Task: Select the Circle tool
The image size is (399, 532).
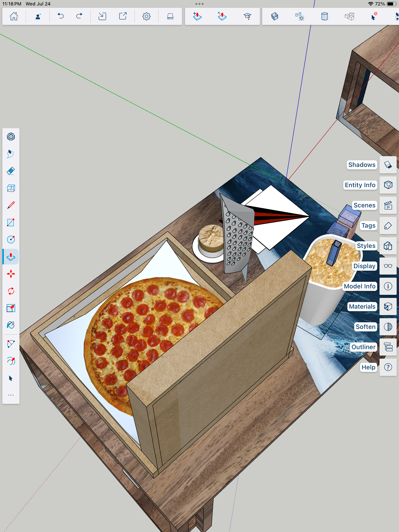Action: pos(11,240)
